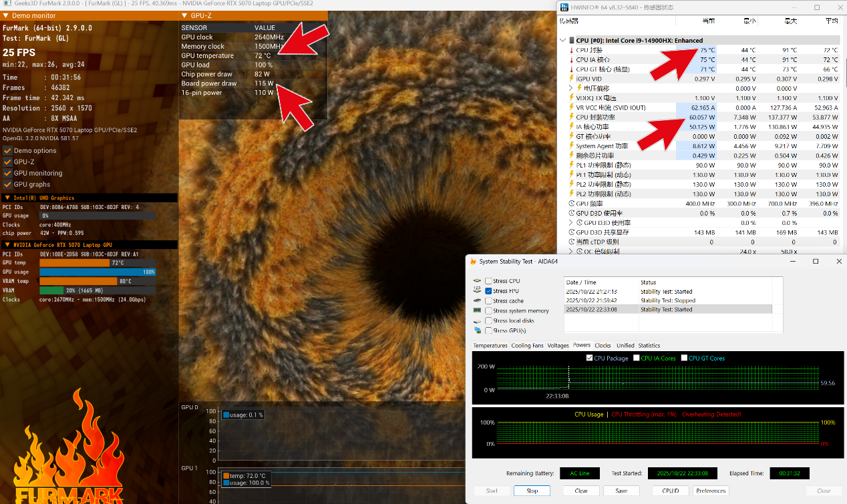Click the HWiNFO app icon in title bar
Viewport: 847px width, 504px height.
pos(564,7)
